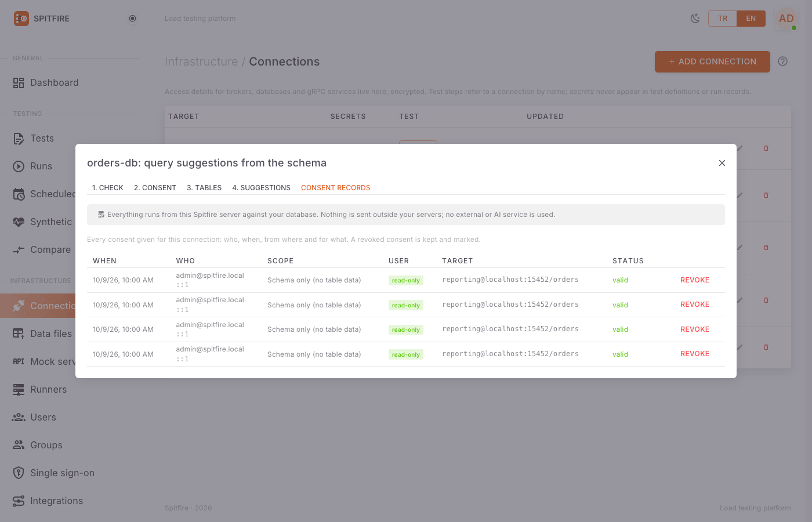Toggle the sidebar pin radio icon
Viewport: 812px width, 522px height.
click(133, 19)
